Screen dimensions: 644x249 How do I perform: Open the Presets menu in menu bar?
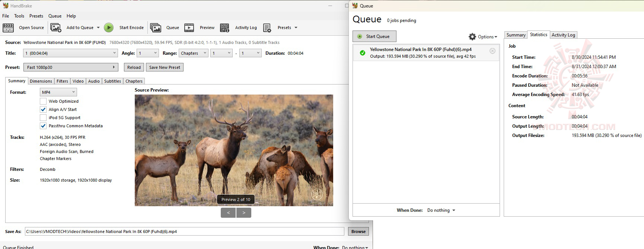pyautogui.click(x=36, y=16)
